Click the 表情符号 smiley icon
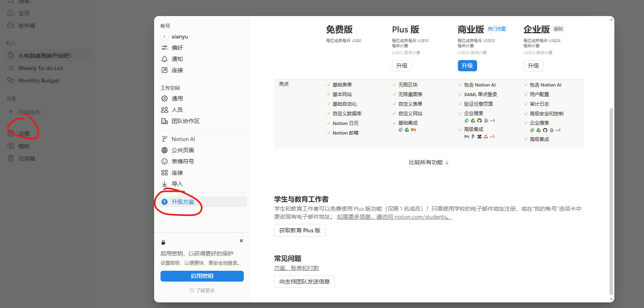Viewport: 644px width, 308px height. coord(165,161)
